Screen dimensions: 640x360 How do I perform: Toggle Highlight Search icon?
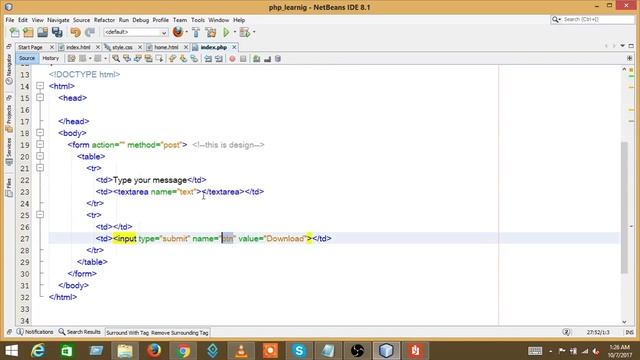point(148,59)
